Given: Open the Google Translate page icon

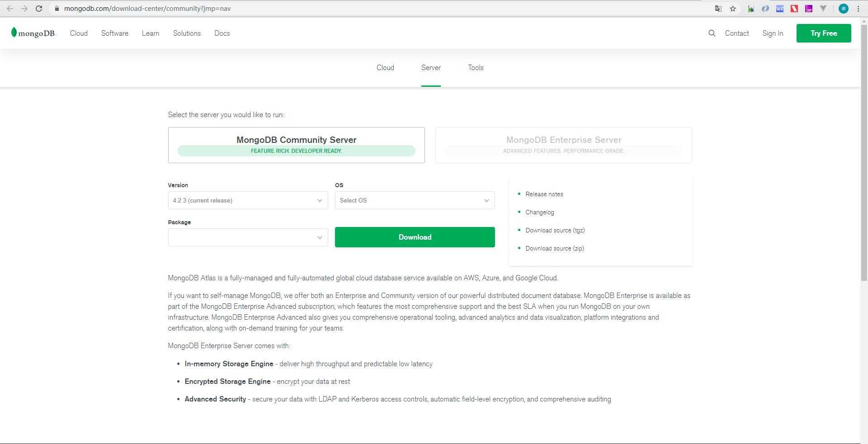Looking at the screenshot, I should pyautogui.click(x=718, y=9).
